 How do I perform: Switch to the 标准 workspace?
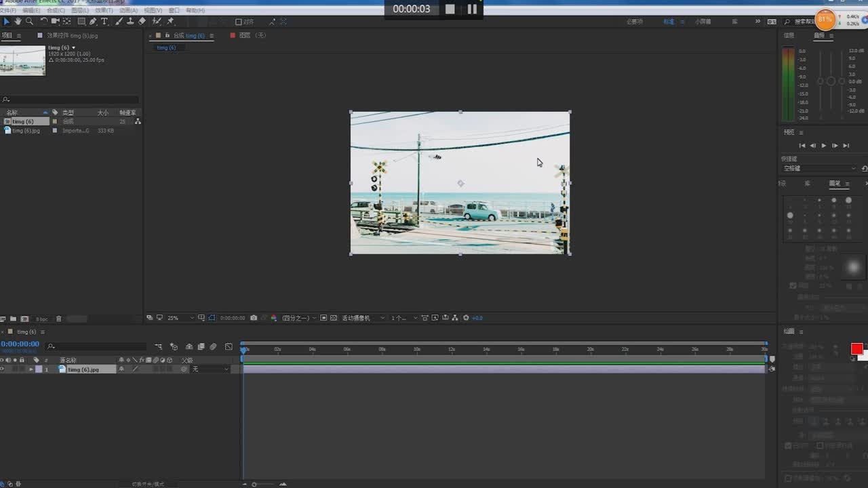click(x=669, y=22)
